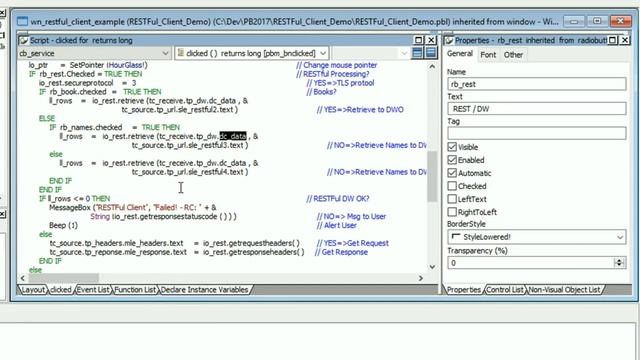Image resolution: width=640 pixels, height=360 pixels.
Task: Open the Control List tab
Action: pyautogui.click(x=504, y=290)
